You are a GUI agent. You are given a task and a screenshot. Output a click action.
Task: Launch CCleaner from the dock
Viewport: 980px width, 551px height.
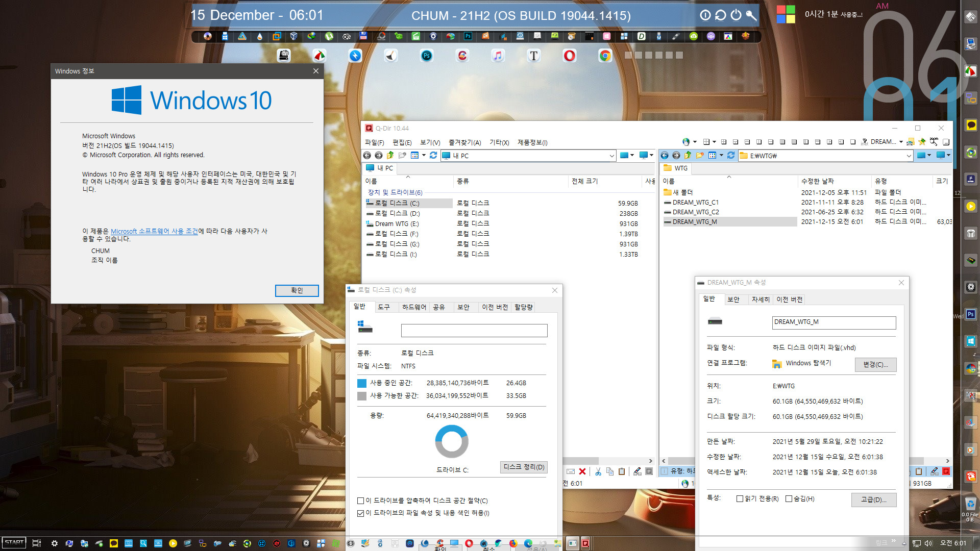point(462,56)
